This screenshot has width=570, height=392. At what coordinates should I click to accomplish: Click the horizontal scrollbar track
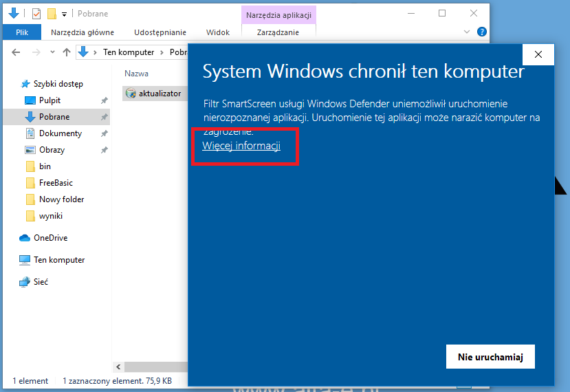click(x=155, y=367)
